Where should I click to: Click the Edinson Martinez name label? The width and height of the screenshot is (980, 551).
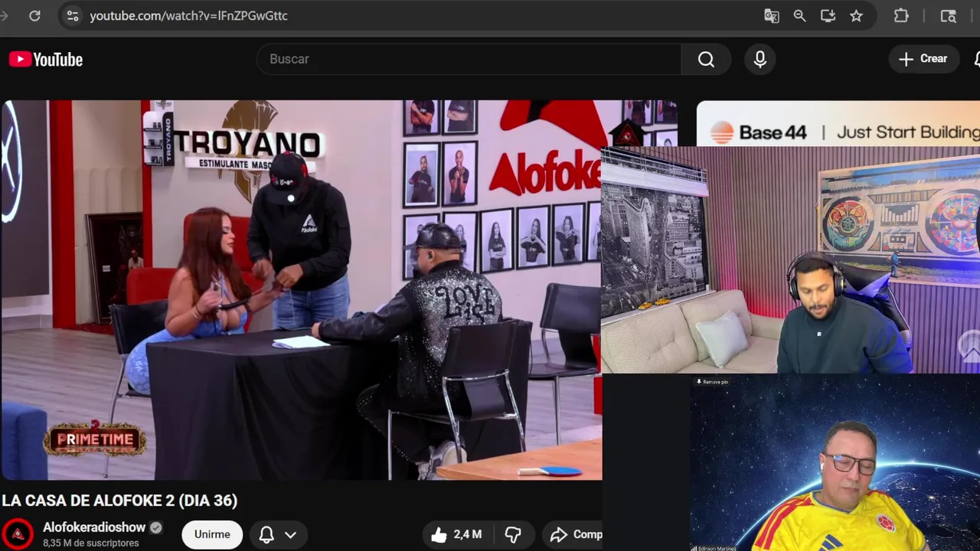(x=714, y=548)
